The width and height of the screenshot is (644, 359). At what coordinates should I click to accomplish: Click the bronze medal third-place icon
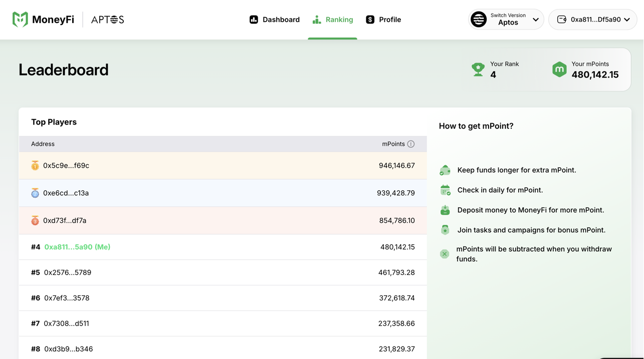click(35, 221)
